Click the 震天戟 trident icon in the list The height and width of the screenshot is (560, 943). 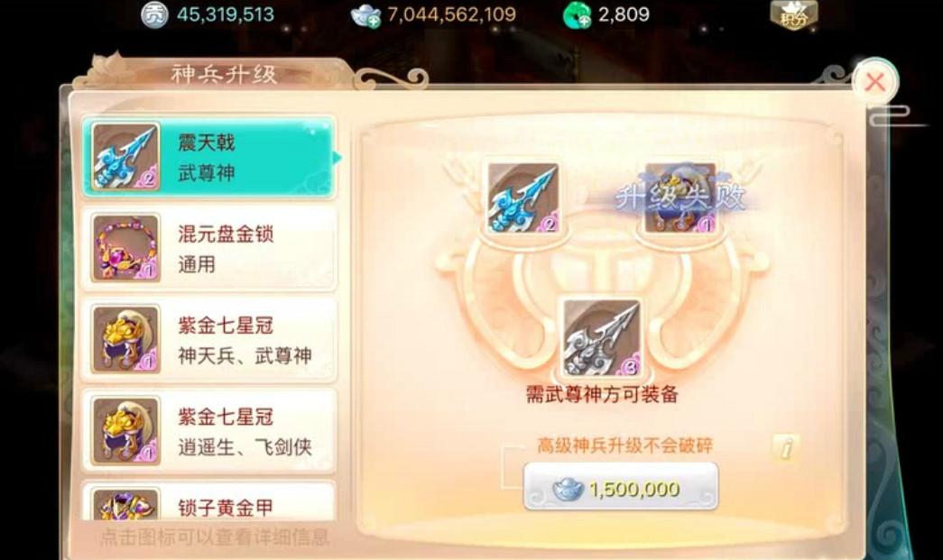[x=125, y=157]
